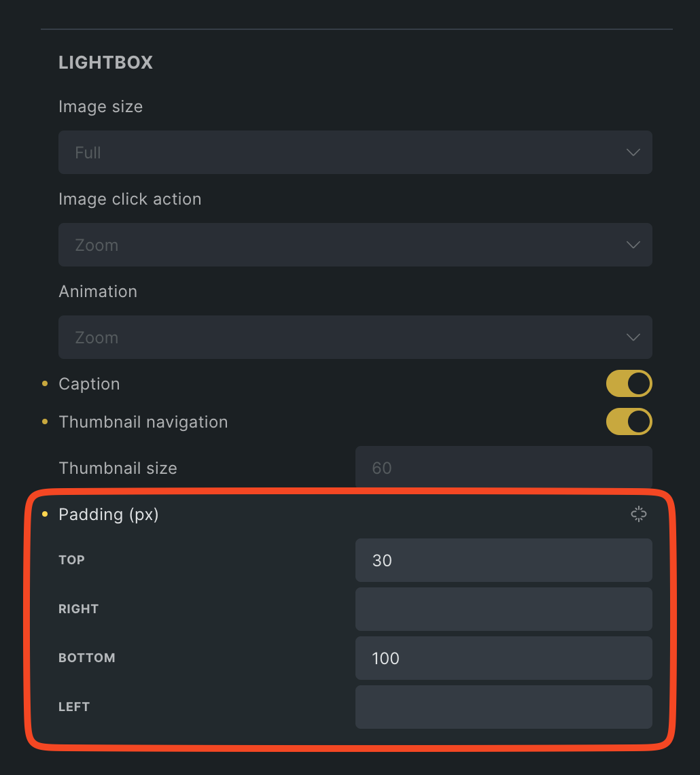Viewport: 700px width, 775px height.
Task: Click the padding link-sides icon
Action: point(638,514)
